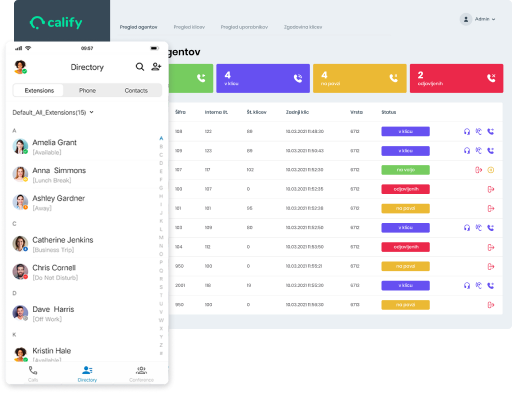Viewport: 512px width, 393px height.
Task: Click the barge-in phone icon for row 108
Action: point(491,131)
